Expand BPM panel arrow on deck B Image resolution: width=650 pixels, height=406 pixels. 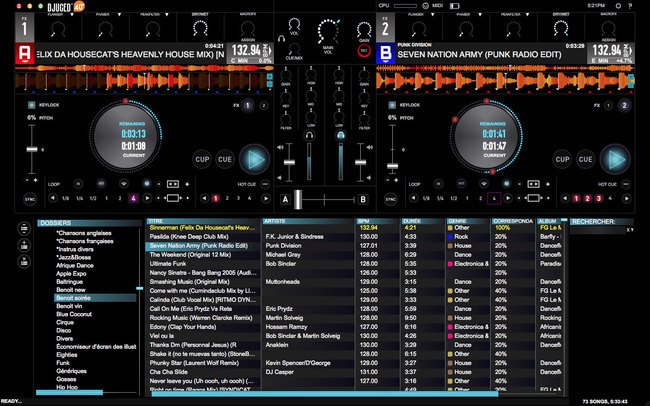pyautogui.click(x=631, y=51)
